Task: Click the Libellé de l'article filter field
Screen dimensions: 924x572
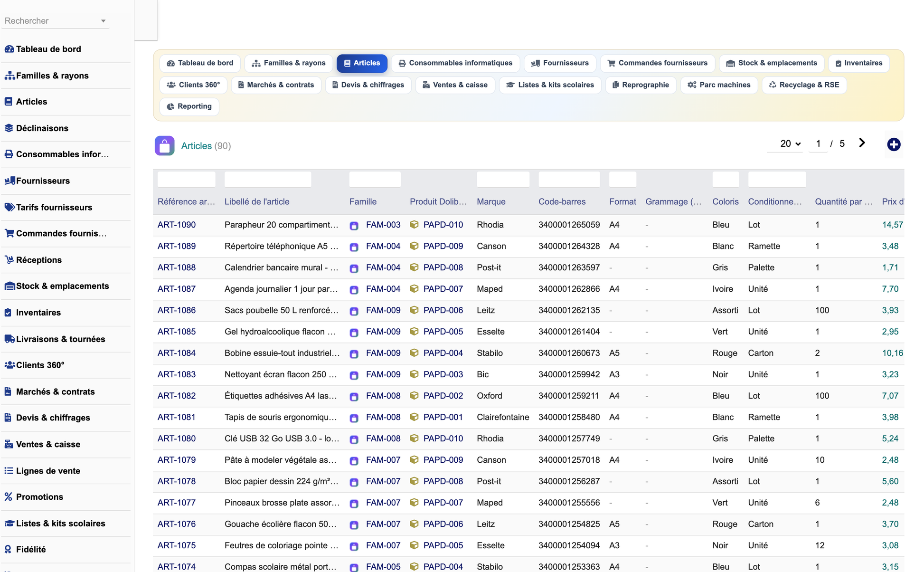Action: (x=268, y=179)
